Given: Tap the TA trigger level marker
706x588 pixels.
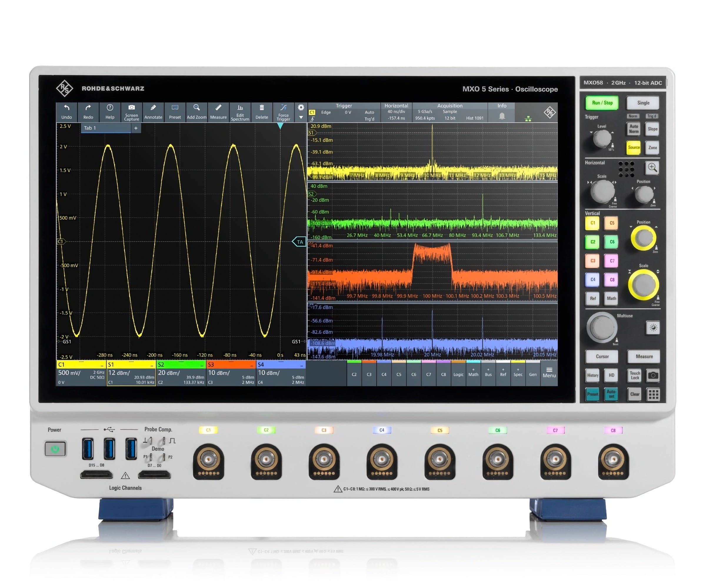Looking at the screenshot, I should click(x=299, y=242).
